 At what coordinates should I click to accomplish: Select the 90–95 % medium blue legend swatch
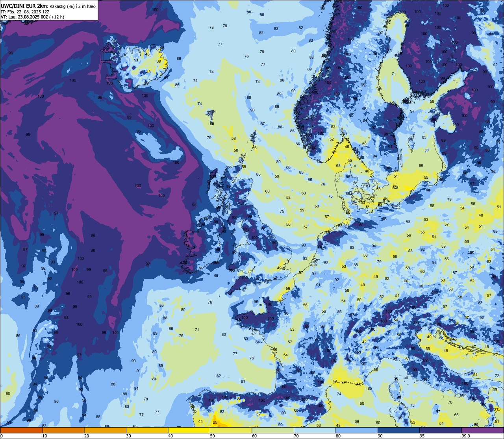click(x=398, y=430)
